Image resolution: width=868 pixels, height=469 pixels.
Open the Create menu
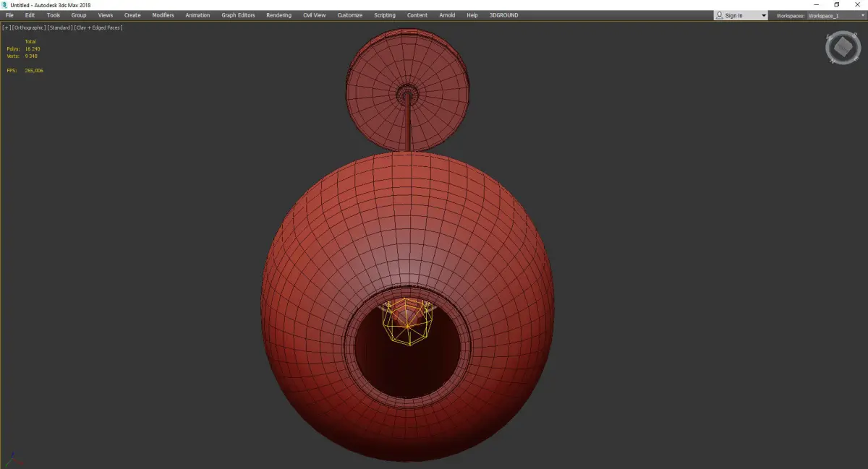click(x=132, y=15)
